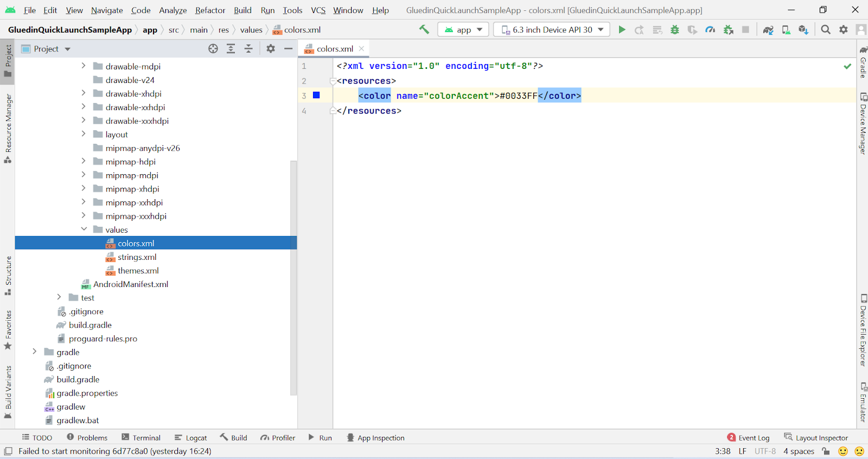
Task: Open the App Inspection tool window
Action: (375, 438)
